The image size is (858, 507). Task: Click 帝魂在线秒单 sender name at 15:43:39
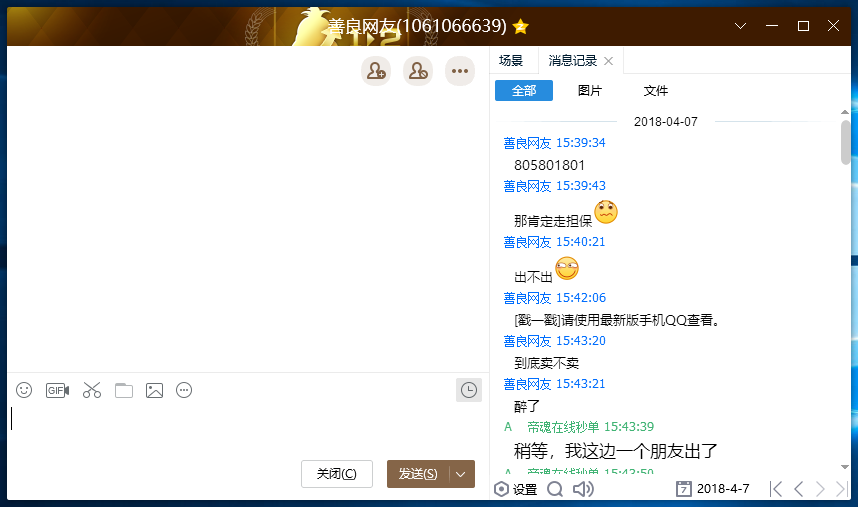[x=563, y=427]
